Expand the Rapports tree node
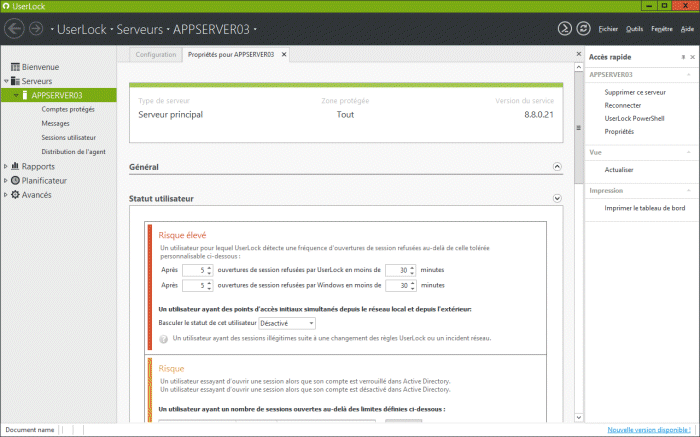The height and width of the screenshot is (437, 700). pos(6,166)
